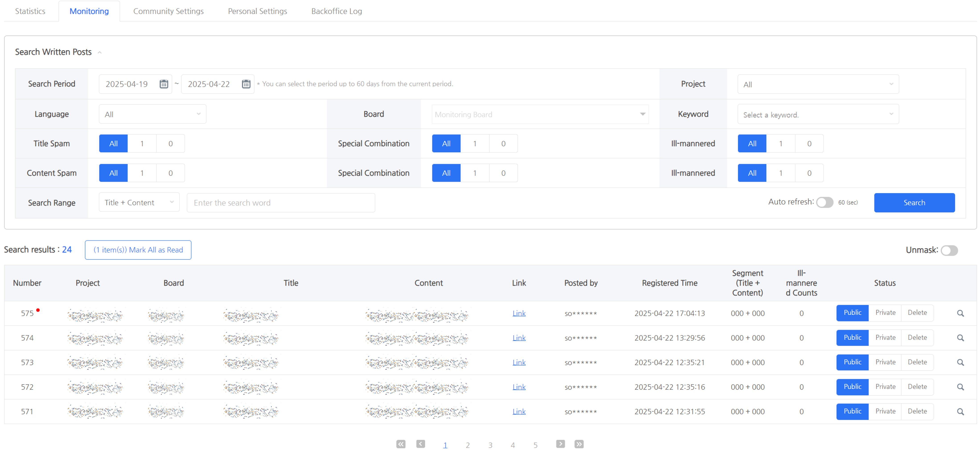This screenshot has height=452, width=980.
Task: Open the Select a keyword dropdown
Action: point(818,115)
